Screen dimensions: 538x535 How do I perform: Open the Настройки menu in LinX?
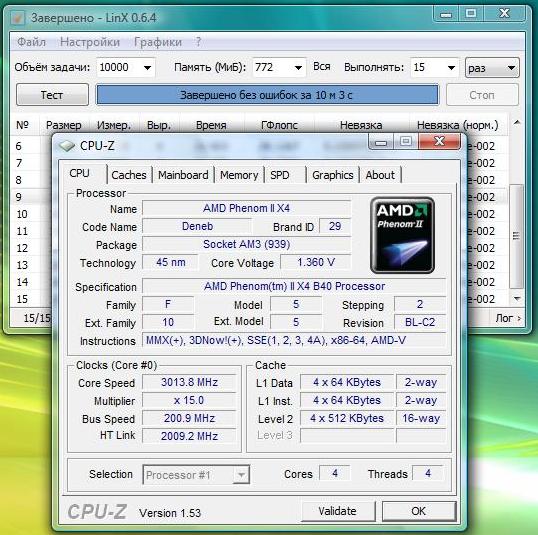90,42
